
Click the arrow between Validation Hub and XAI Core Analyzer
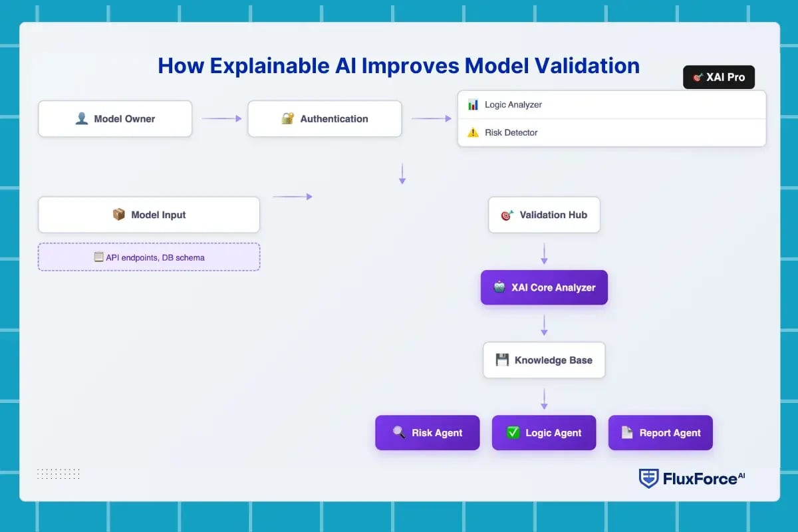(544, 253)
